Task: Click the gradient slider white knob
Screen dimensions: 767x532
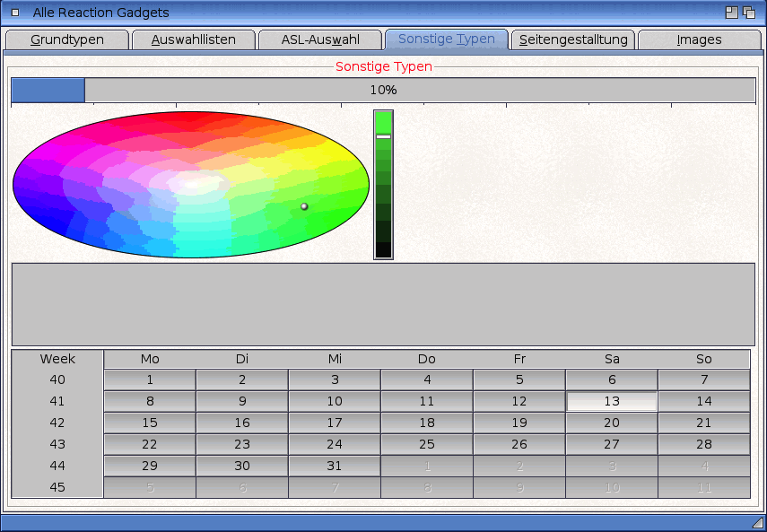Action: [x=383, y=136]
